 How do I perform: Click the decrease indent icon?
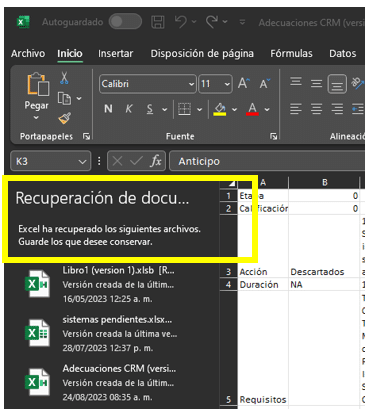pyautogui.click(x=358, y=109)
